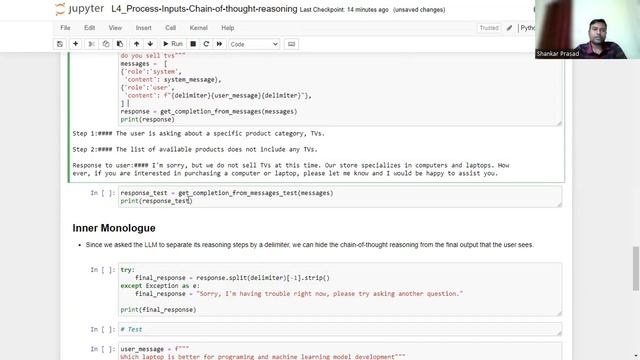The width and height of the screenshot is (640, 360).
Task: Interrupt the kernel with the stop icon
Action: tap(193, 44)
